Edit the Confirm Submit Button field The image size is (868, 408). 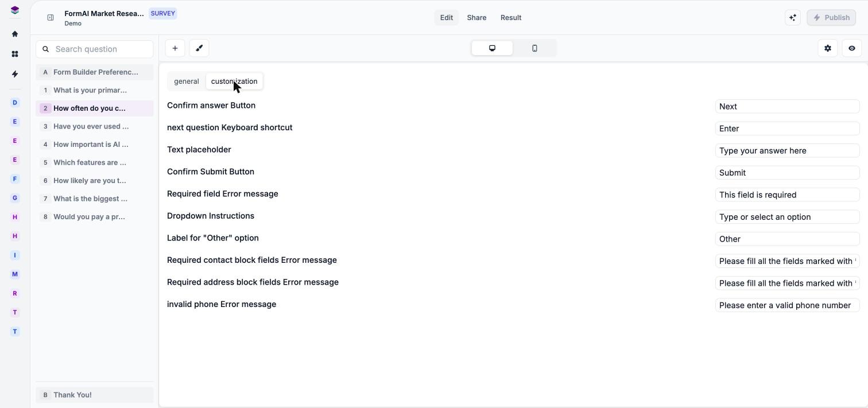[787, 173]
